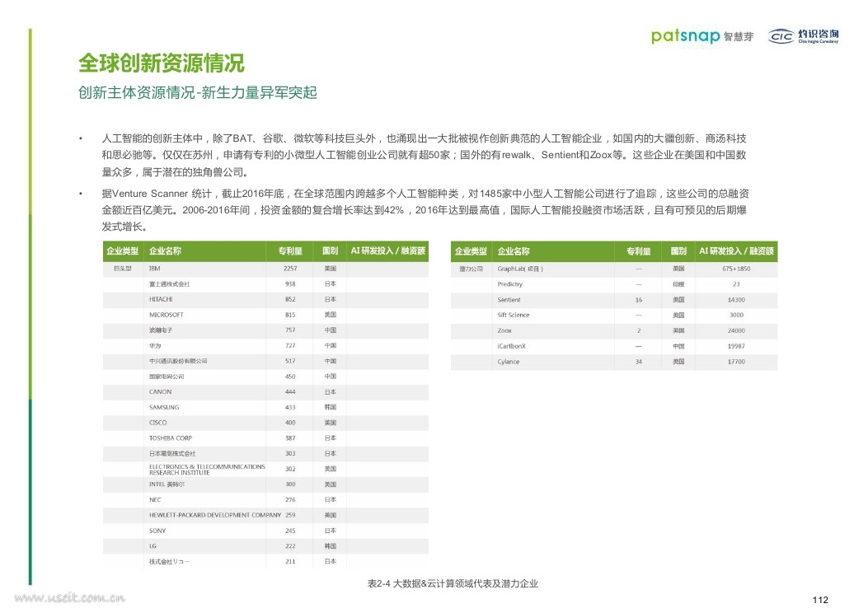Select the patent count 517
868x613 pixels.
[290, 361]
